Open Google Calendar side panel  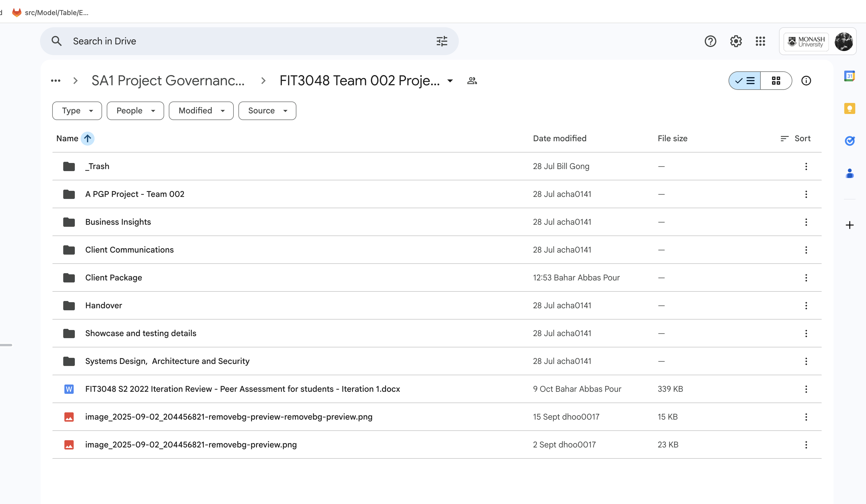pos(849,76)
